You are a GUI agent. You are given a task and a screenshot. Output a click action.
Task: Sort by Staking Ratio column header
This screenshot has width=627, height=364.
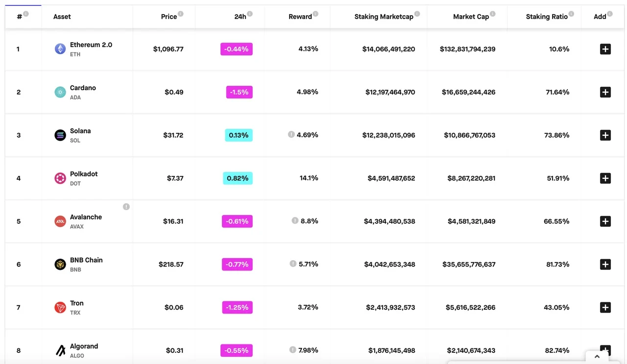pos(547,17)
